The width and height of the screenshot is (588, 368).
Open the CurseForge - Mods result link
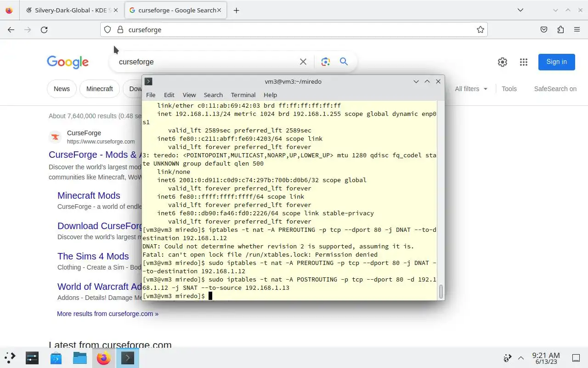[x=95, y=155]
